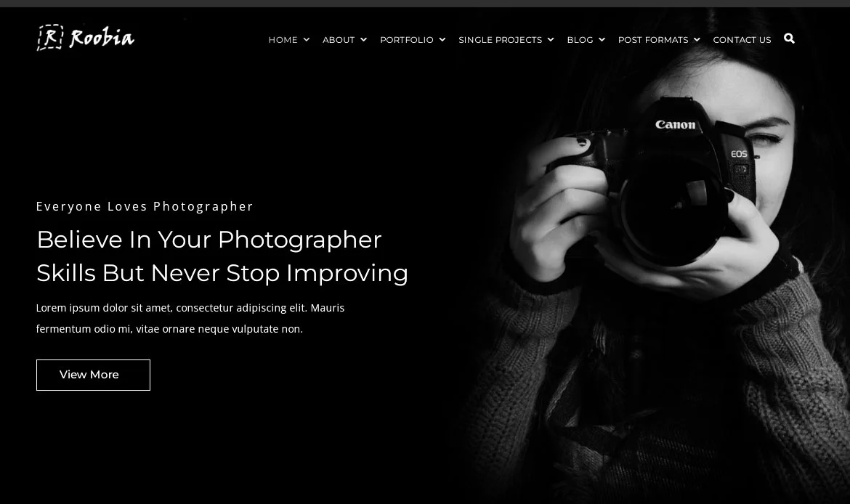Click the Roobia logo emblem
The height and width of the screenshot is (504, 850).
pos(50,37)
